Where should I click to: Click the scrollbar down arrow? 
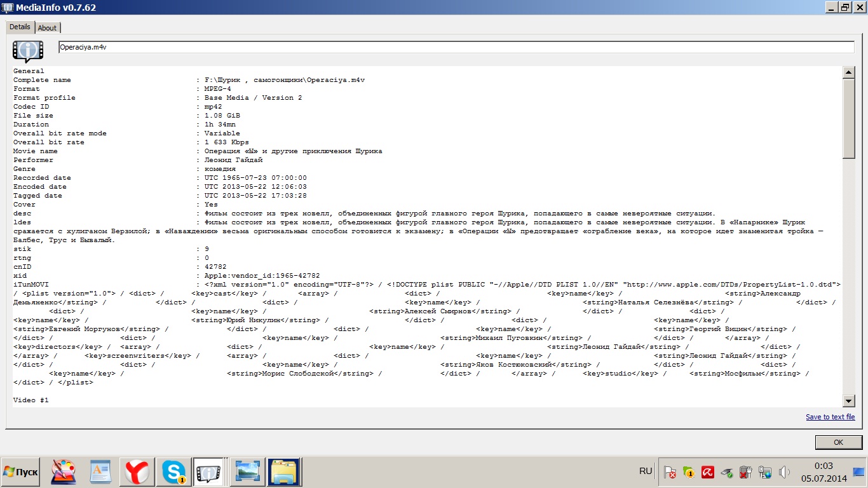[x=848, y=400]
